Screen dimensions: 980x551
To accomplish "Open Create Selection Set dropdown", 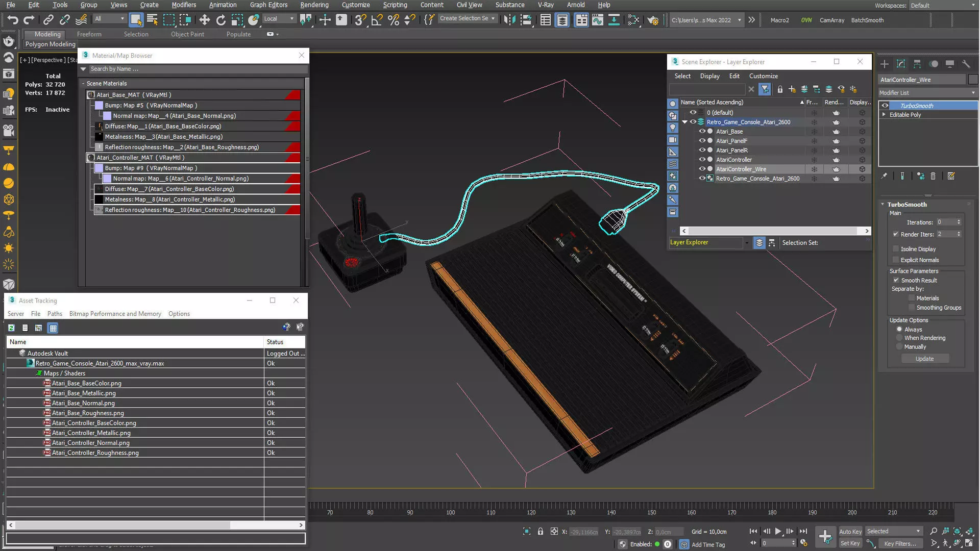I will pyautogui.click(x=467, y=18).
